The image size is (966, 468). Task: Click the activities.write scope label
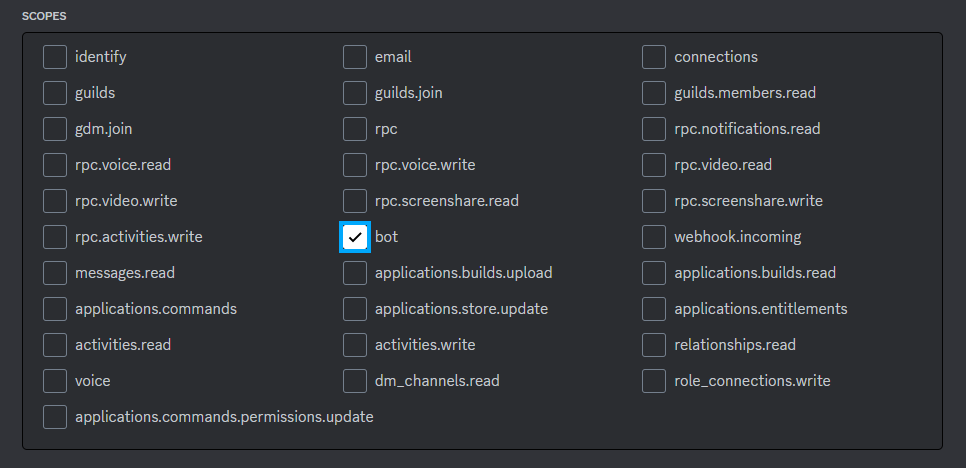tap(425, 345)
